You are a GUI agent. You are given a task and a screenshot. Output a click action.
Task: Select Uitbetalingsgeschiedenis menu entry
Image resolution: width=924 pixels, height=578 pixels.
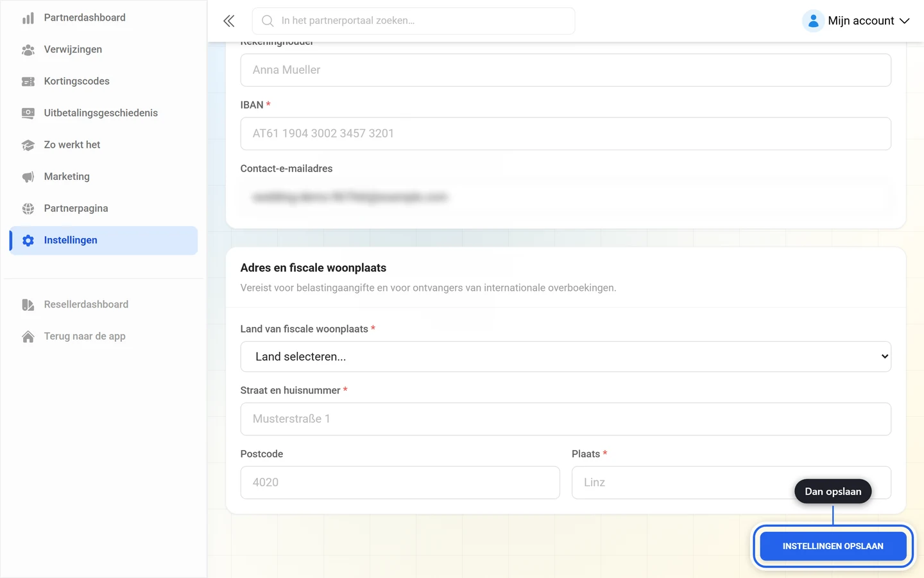point(103,113)
